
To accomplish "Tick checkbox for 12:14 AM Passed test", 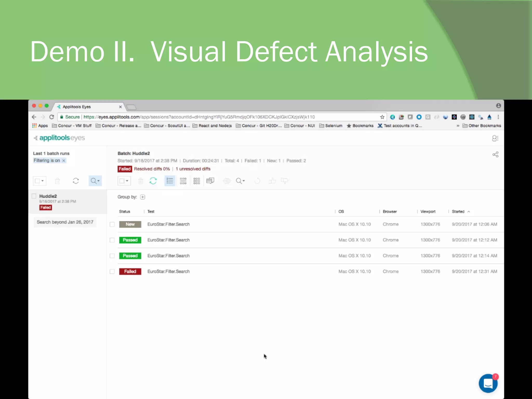I will 112,256.
